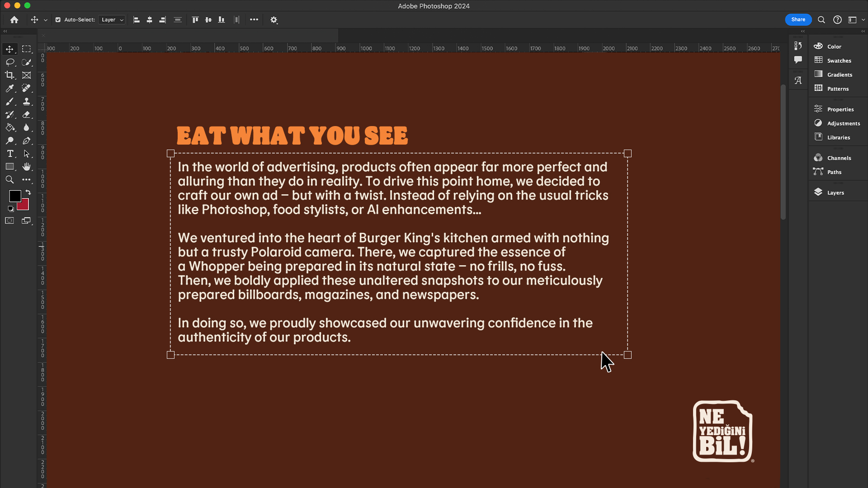
Task: Toggle the Auto-Select checkbox
Action: coord(58,20)
